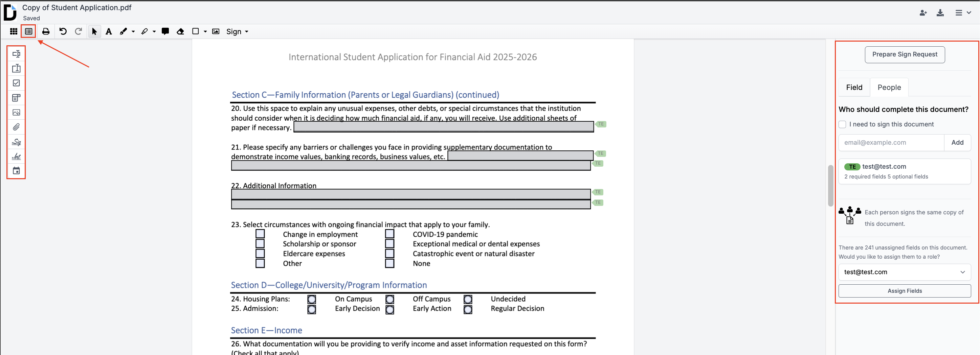Image resolution: width=980 pixels, height=355 pixels.
Task: Open the Sign dropdown menu
Action: tap(237, 31)
